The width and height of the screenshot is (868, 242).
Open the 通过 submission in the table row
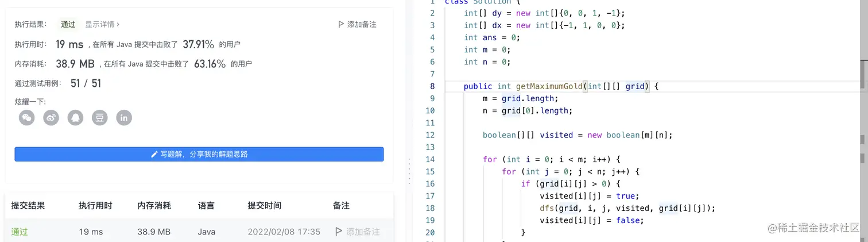tap(20, 232)
